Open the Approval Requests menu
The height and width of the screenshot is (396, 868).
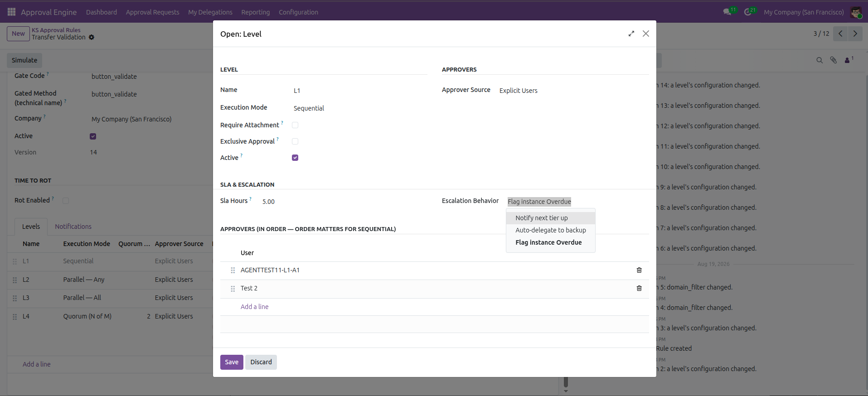tap(152, 12)
